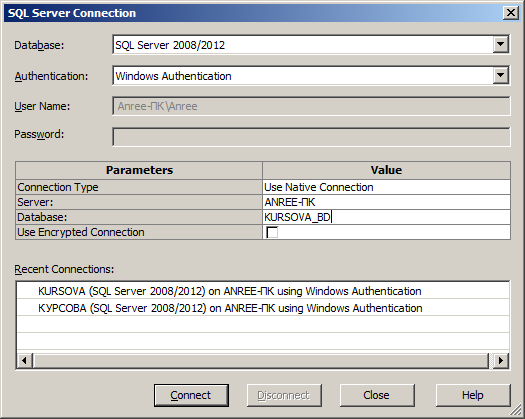525x419 pixels.
Task: Expand the Authentication dropdown arrow
Action: (500, 75)
